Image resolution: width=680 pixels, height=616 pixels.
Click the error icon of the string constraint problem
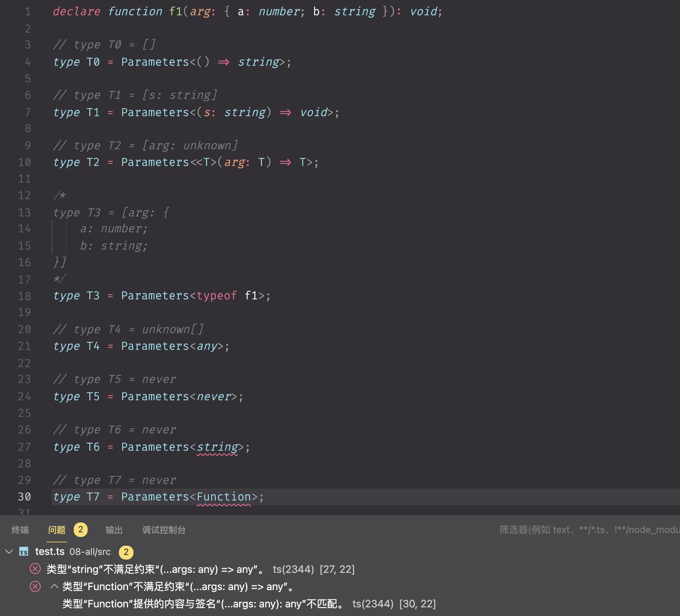point(35,569)
